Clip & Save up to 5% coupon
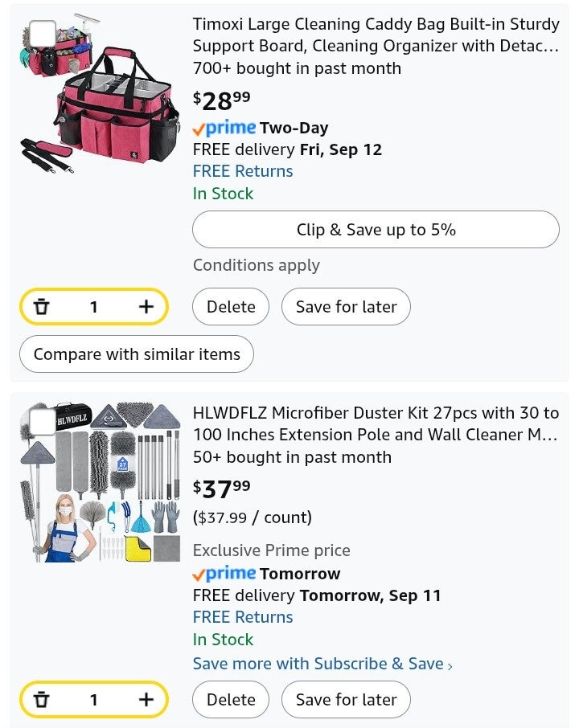This screenshot has width=579, height=728. 376,230
